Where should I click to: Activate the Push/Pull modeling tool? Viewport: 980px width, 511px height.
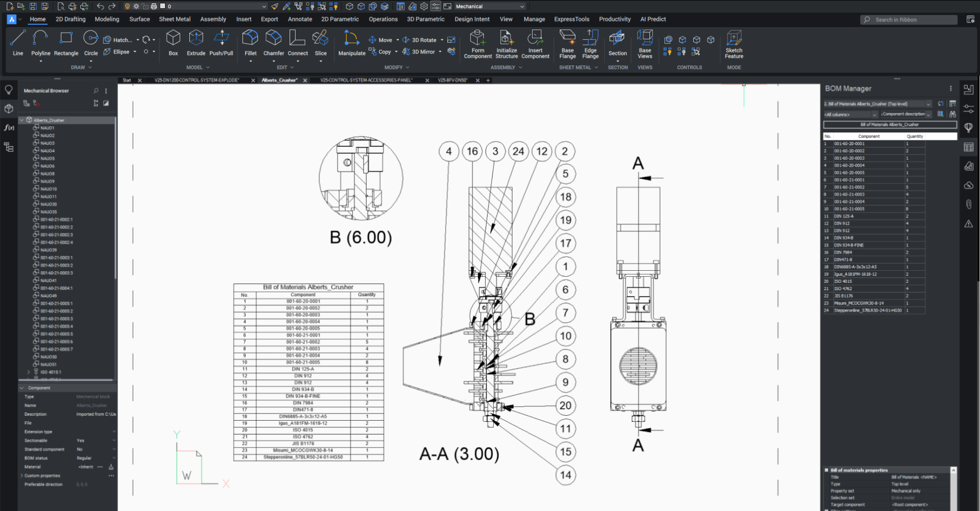coord(221,40)
